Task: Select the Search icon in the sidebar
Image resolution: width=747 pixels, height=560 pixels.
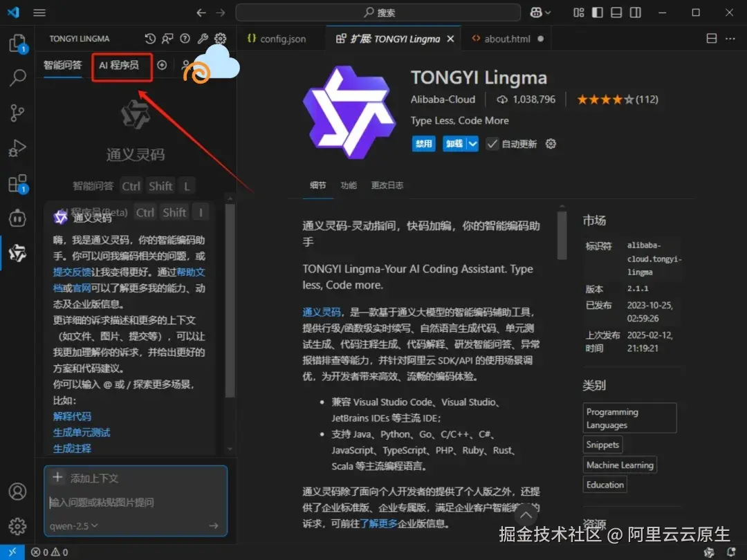Action: (17, 77)
